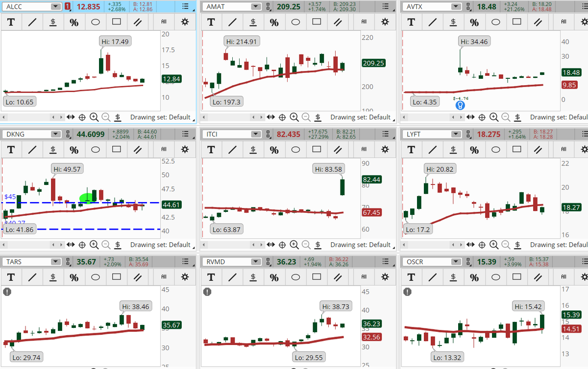Zoom in on the AVTX chart
The height and width of the screenshot is (369, 588).
(x=494, y=117)
